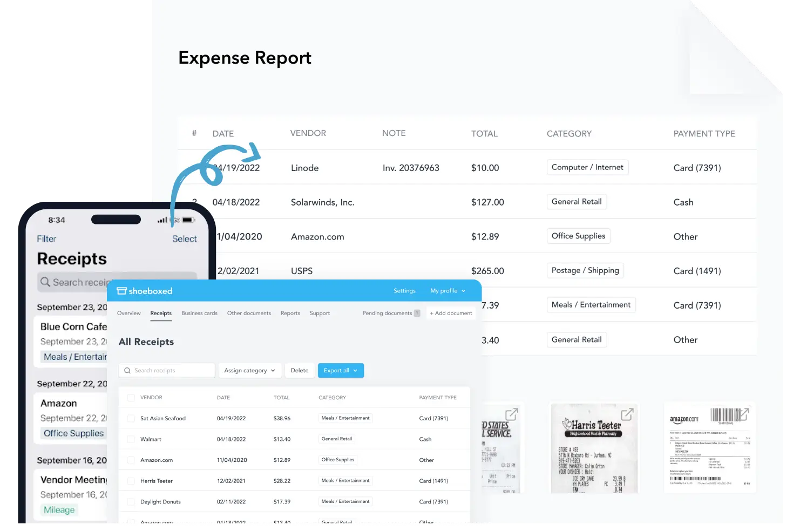The width and height of the screenshot is (800, 532).
Task: Check the Walmart row checkbox
Action: (131, 439)
